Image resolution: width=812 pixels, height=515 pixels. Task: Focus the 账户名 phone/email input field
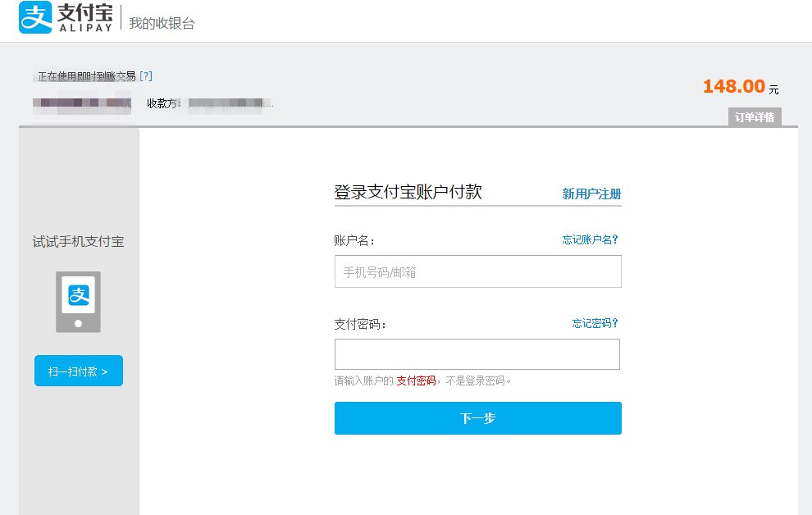pyautogui.click(x=477, y=271)
